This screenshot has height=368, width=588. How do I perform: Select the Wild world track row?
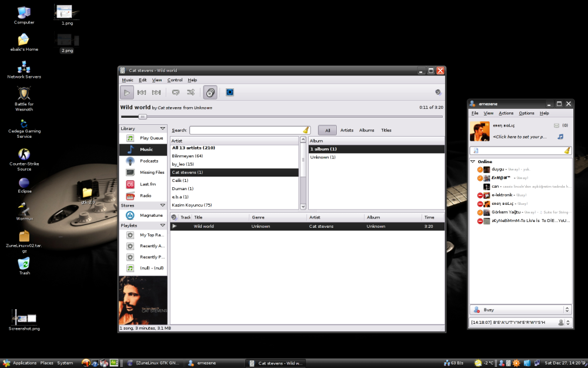click(x=308, y=227)
